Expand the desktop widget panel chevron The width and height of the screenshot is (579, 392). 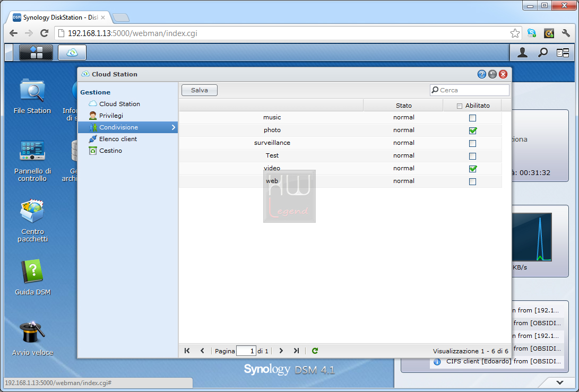click(560, 382)
